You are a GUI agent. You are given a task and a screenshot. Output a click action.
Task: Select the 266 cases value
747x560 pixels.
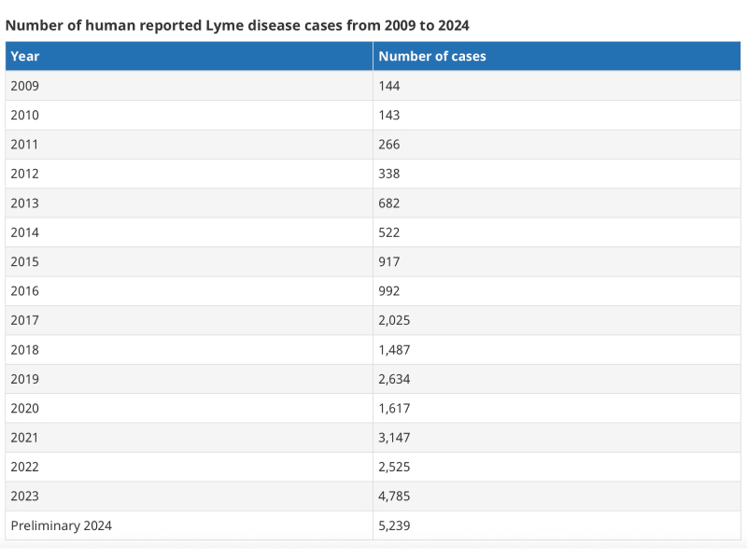click(389, 145)
